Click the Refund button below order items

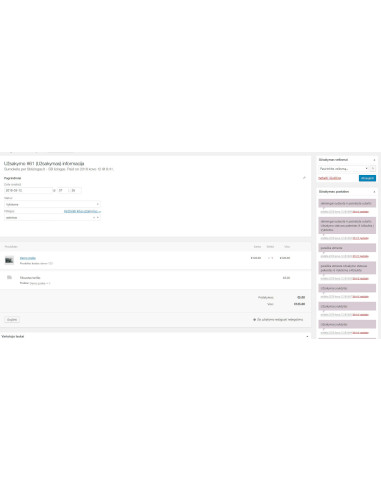coord(12,320)
